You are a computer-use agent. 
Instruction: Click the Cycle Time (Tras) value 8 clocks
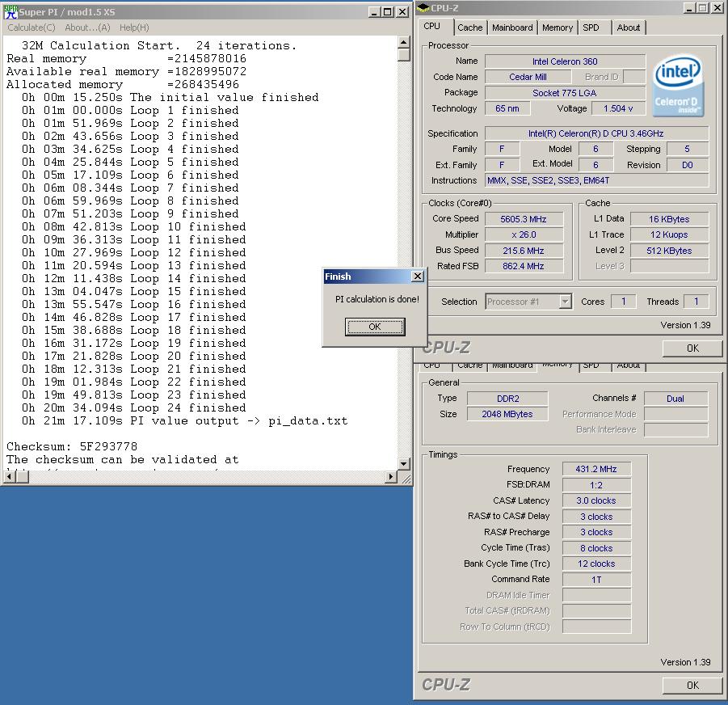point(596,548)
